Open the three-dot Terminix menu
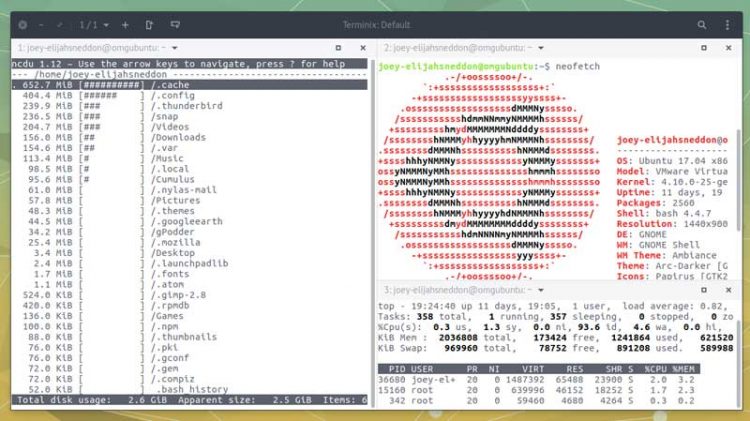Viewport: 750px width, 421px height. click(x=728, y=25)
